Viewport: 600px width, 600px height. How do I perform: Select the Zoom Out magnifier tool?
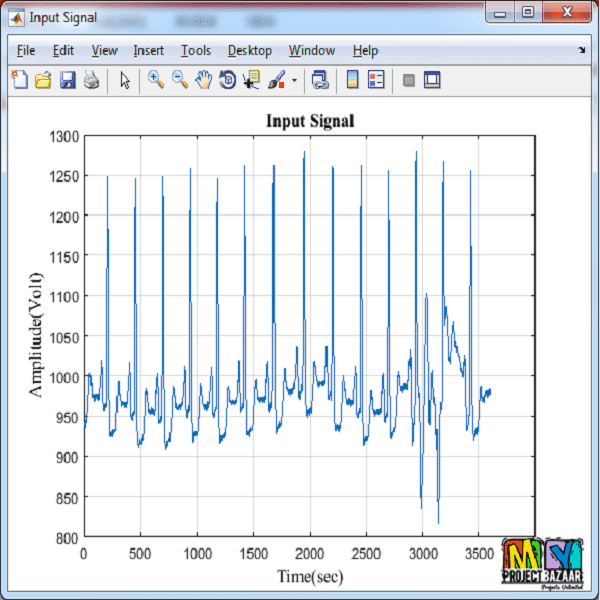tap(180, 80)
